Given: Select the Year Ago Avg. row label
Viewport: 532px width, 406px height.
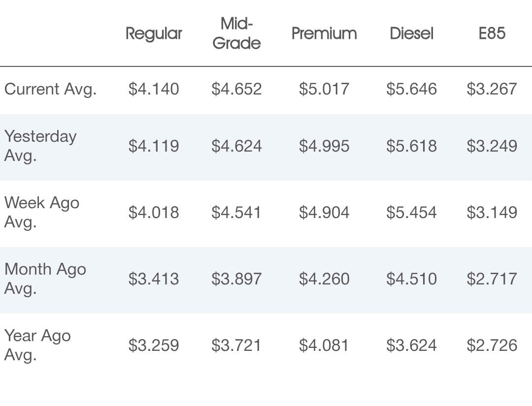Looking at the screenshot, I should [37, 345].
